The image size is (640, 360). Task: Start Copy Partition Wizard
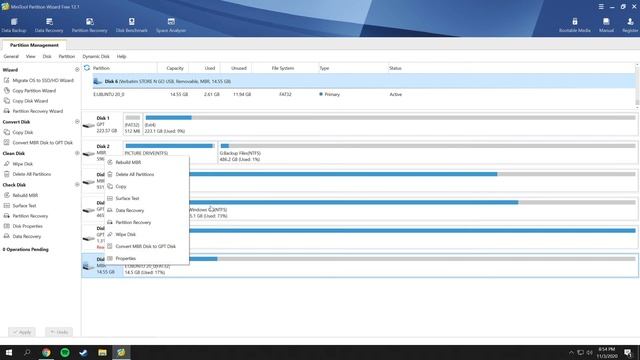(x=30, y=91)
